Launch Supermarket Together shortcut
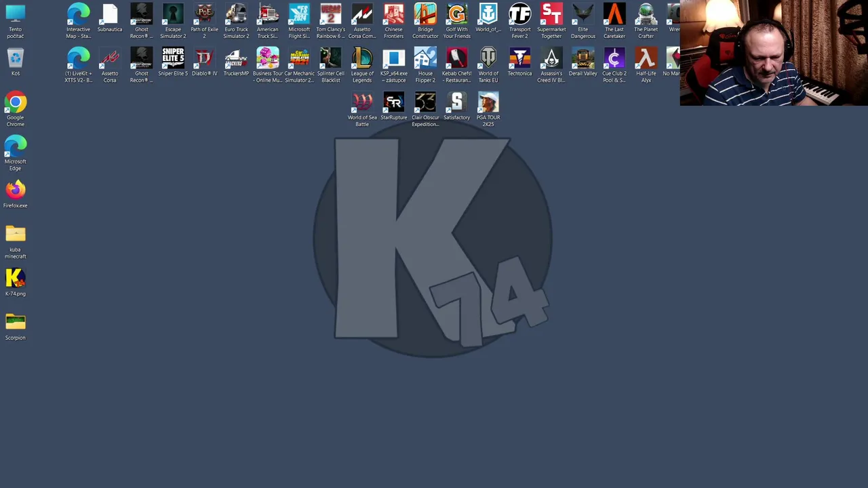868x488 pixels. [551, 20]
